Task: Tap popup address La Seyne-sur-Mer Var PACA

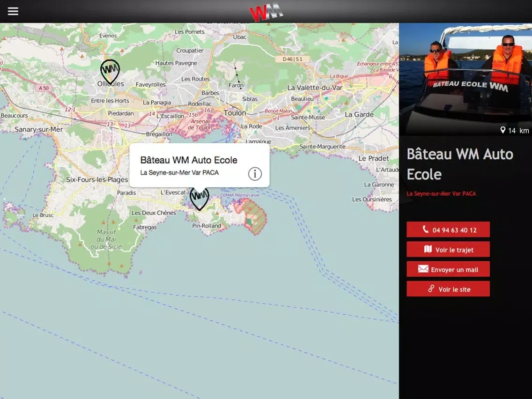Action: tap(179, 173)
